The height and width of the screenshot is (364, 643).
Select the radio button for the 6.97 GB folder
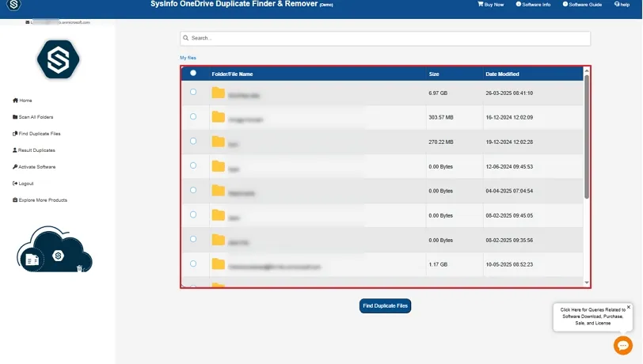point(193,93)
